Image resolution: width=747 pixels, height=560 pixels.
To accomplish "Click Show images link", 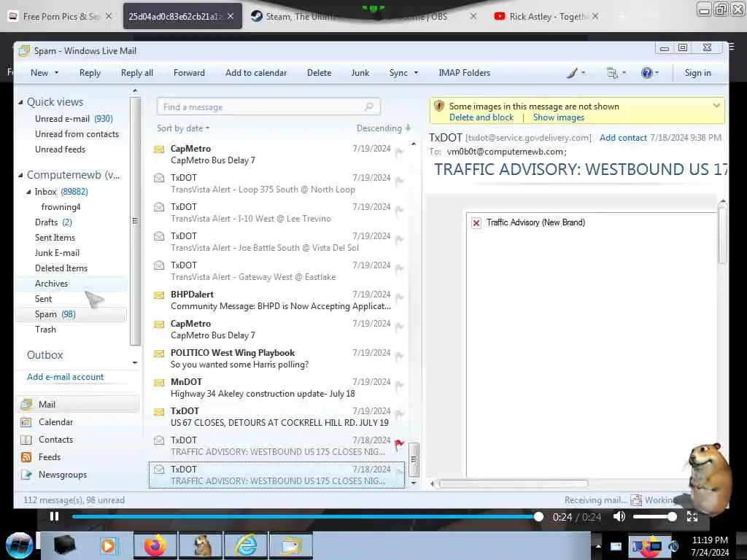I will pyautogui.click(x=558, y=117).
